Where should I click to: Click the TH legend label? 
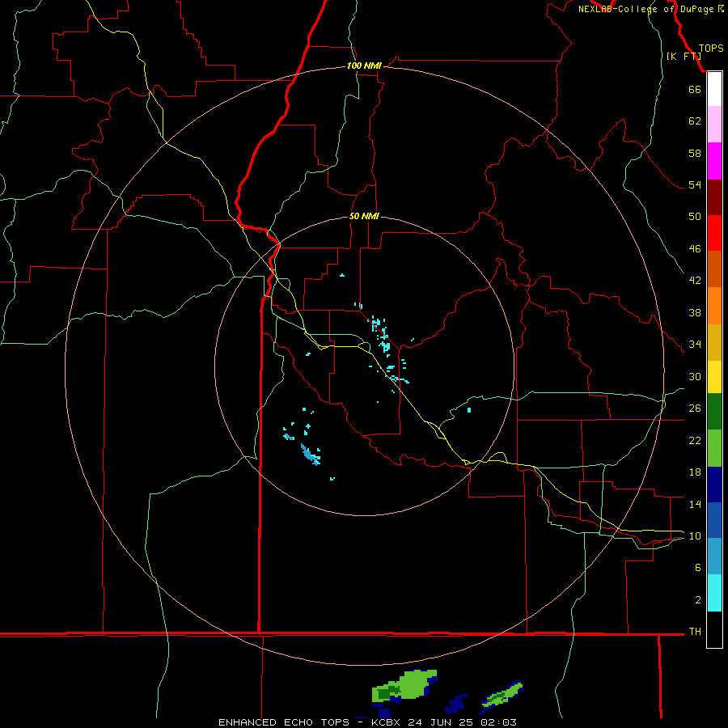coord(695,631)
